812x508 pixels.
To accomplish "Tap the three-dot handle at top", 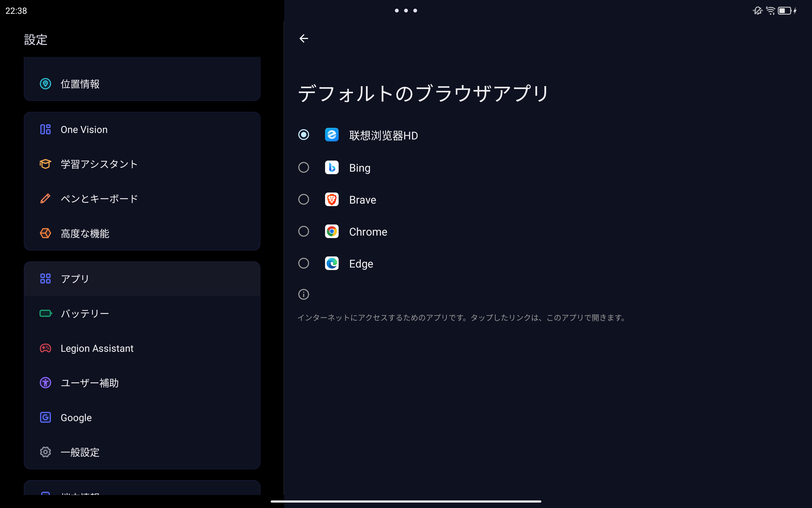I will click(x=406, y=11).
